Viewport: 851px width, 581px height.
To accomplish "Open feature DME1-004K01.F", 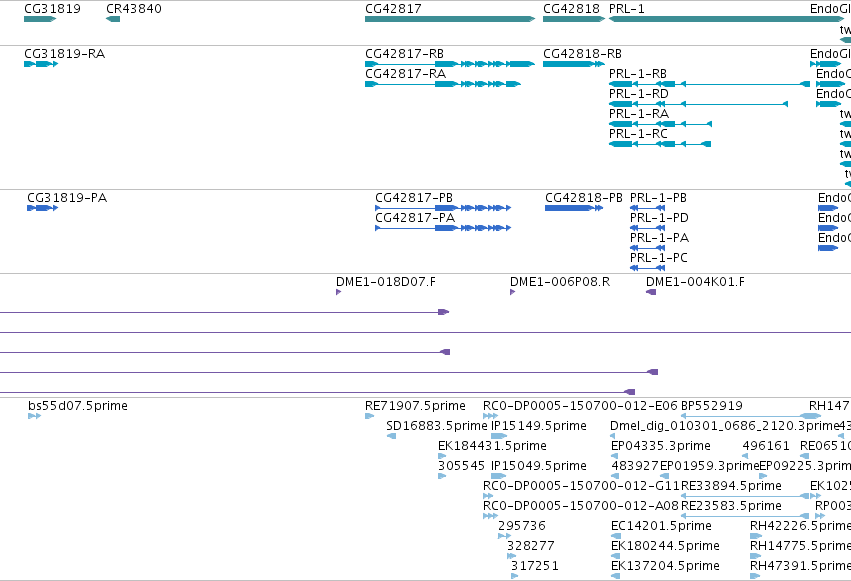I will [x=695, y=282].
